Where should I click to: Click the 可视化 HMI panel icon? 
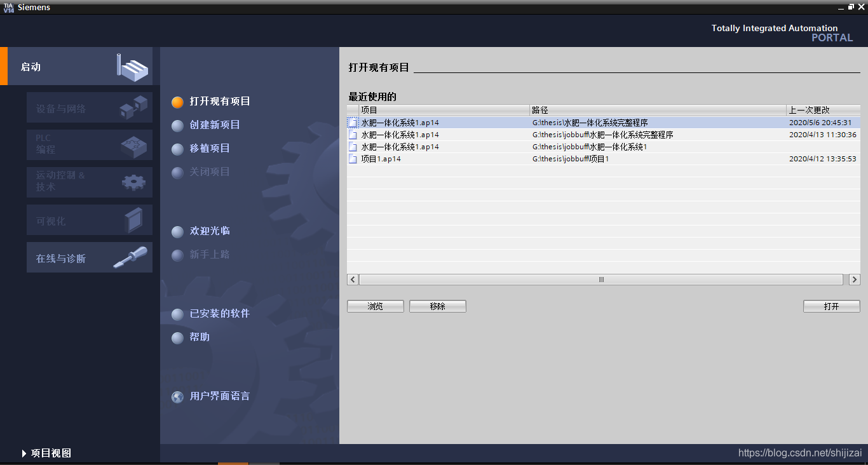pyautogui.click(x=134, y=220)
